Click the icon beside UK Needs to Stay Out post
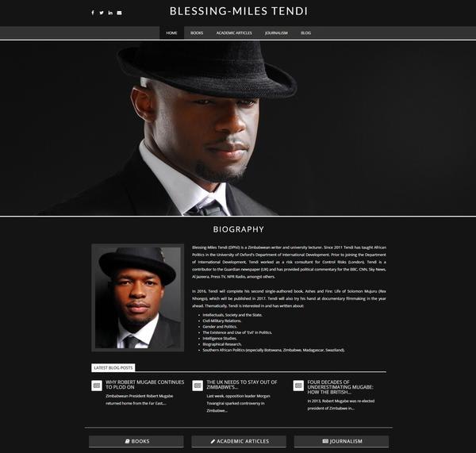476x453 pixels. 198,386
